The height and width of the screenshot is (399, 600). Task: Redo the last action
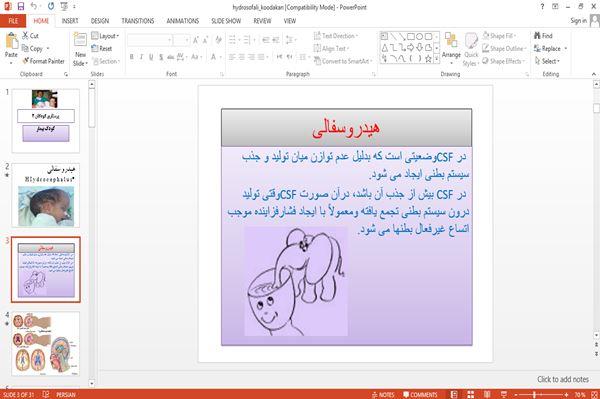(x=51, y=6)
